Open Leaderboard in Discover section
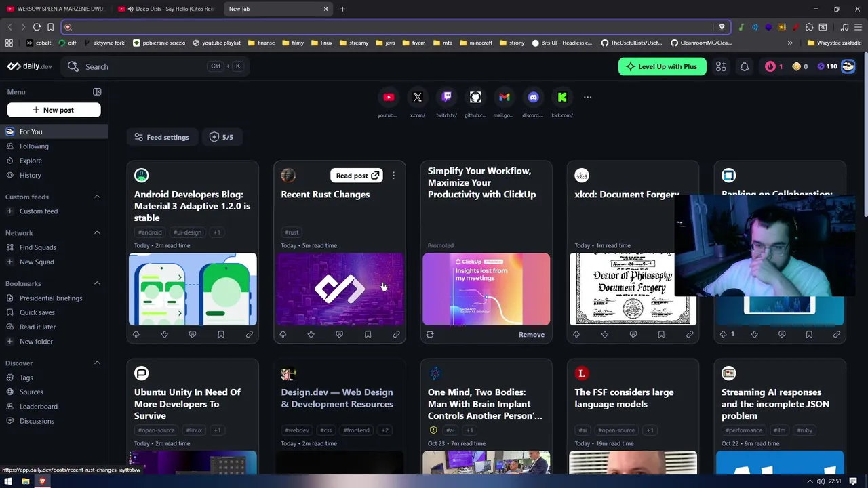Viewport: 868px width, 488px height. (x=54, y=407)
